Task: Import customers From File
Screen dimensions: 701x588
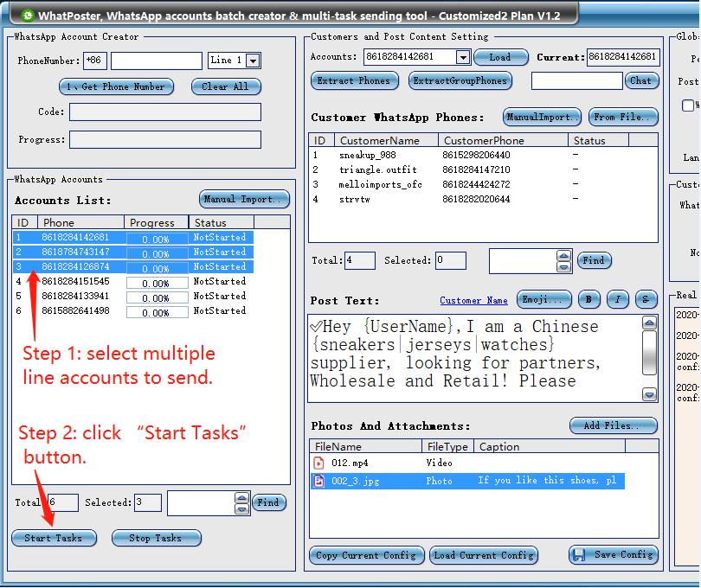Action: [623, 117]
